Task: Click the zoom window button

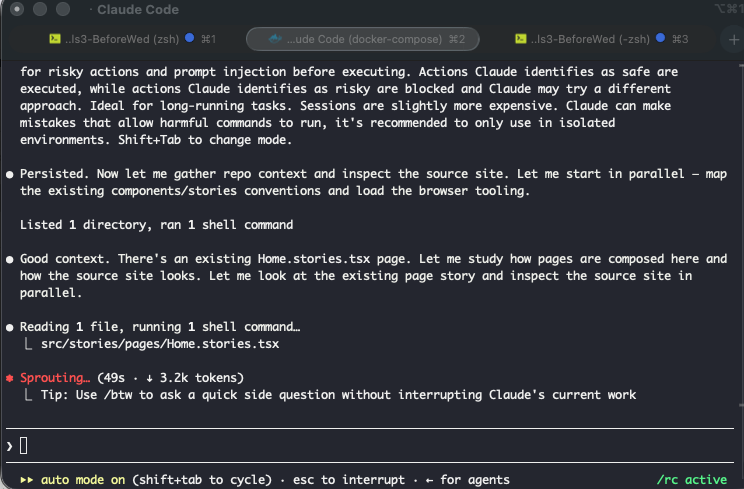Action: [63, 9]
